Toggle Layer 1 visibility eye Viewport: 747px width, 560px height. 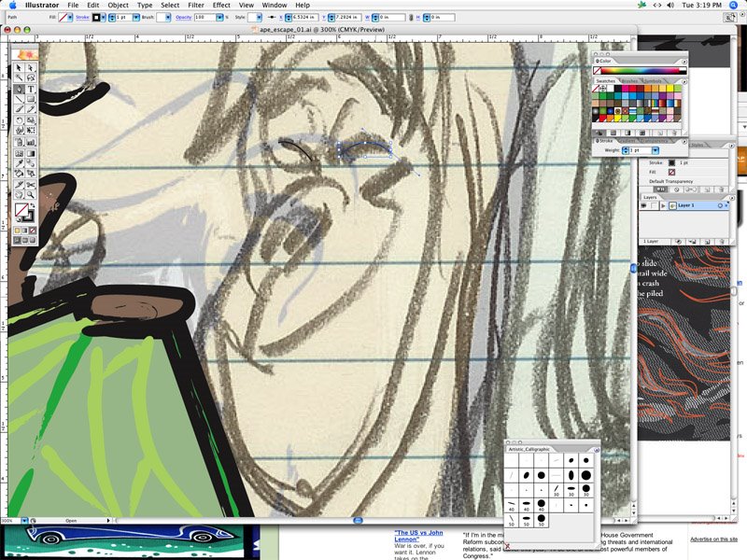pyautogui.click(x=644, y=205)
